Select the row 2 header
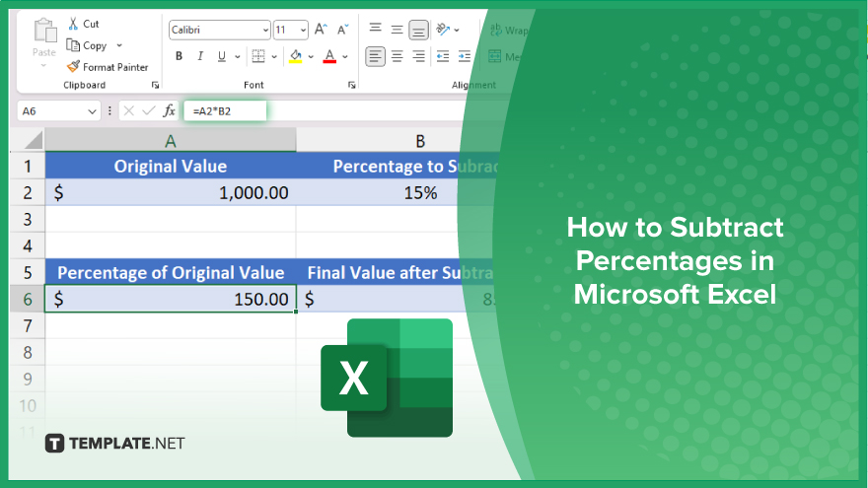 (x=28, y=192)
